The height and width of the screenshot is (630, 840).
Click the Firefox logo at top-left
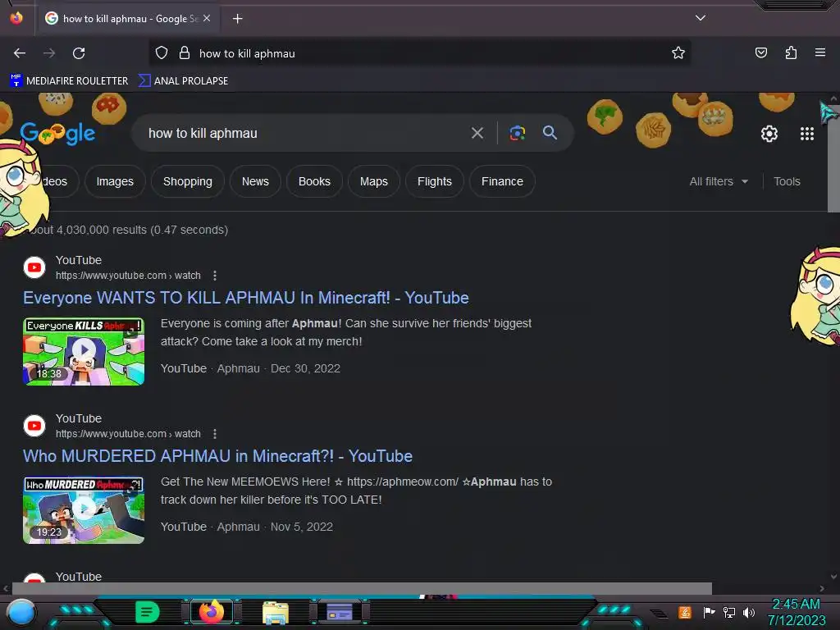click(16, 18)
